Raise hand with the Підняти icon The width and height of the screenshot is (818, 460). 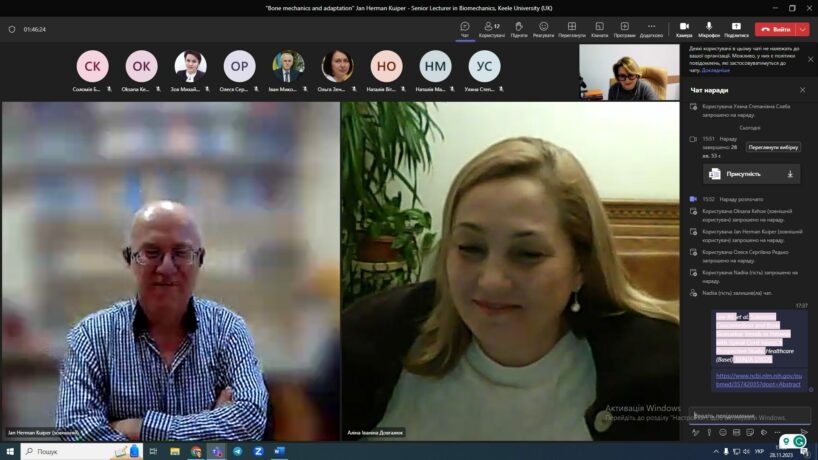[x=518, y=28]
